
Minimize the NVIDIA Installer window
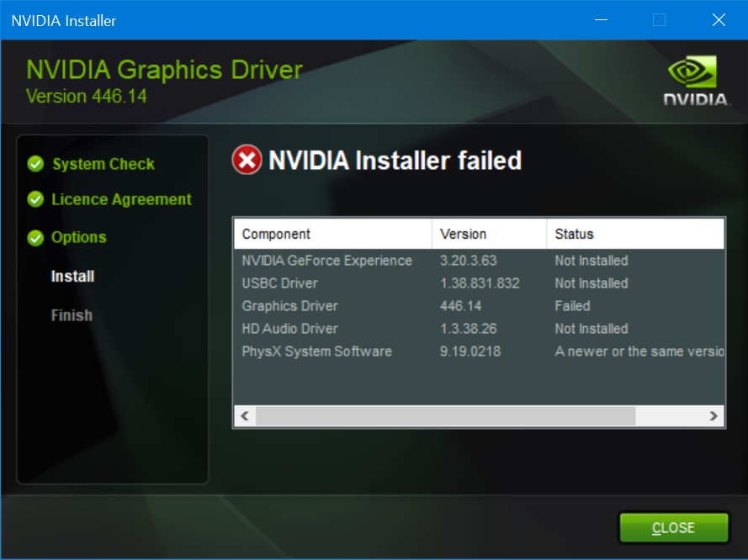tap(601, 20)
